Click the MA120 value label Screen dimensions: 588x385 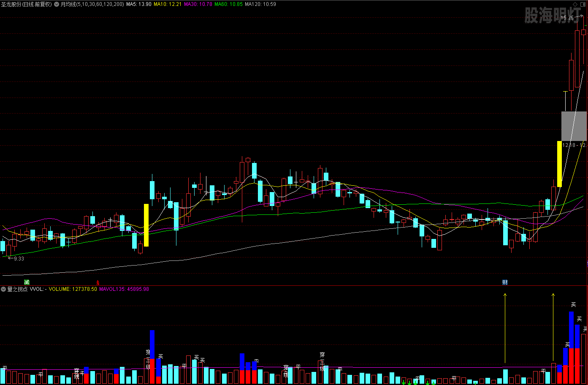(260, 4)
